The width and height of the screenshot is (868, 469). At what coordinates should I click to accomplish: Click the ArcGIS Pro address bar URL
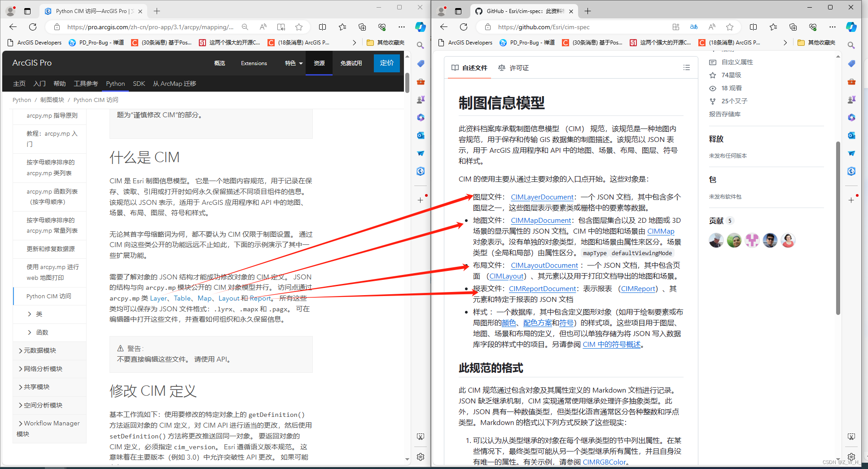pyautogui.click(x=150, y=27)
